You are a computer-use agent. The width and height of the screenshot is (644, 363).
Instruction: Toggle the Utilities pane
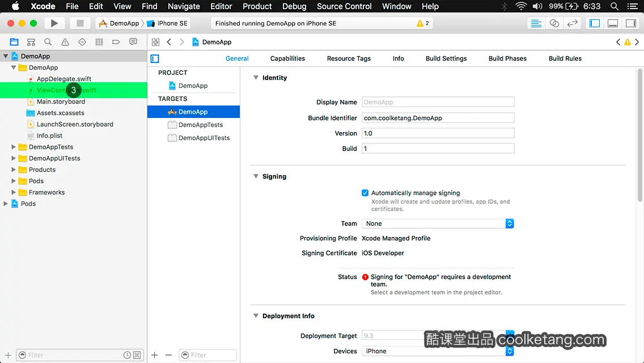[631, 23]
